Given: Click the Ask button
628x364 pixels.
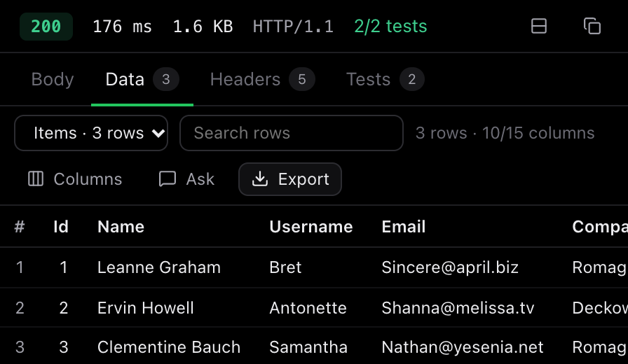Looking at the screenshot, I should (186, 179).
